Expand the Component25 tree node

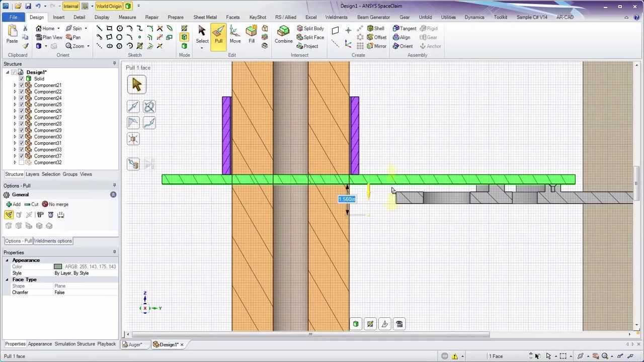[15, 105]
